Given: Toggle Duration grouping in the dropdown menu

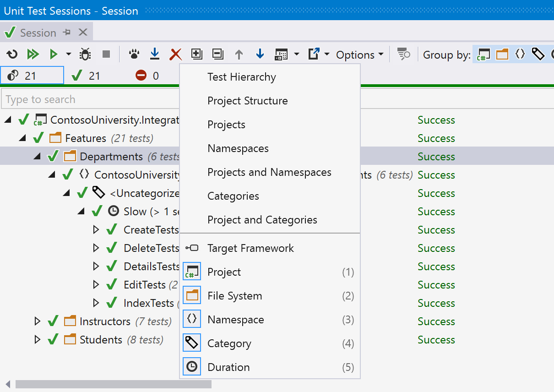Looking at the screenshot, I should (228, 367).
